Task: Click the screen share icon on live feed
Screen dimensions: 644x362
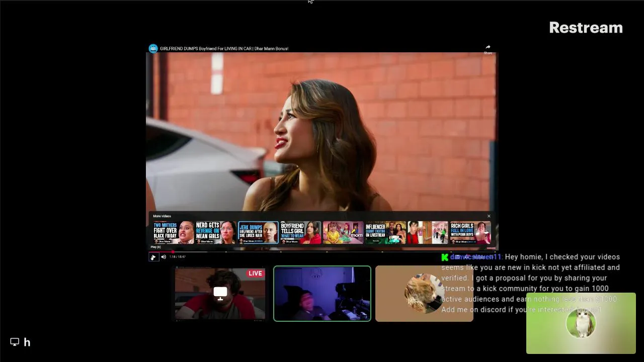Action: click(220, 293)
